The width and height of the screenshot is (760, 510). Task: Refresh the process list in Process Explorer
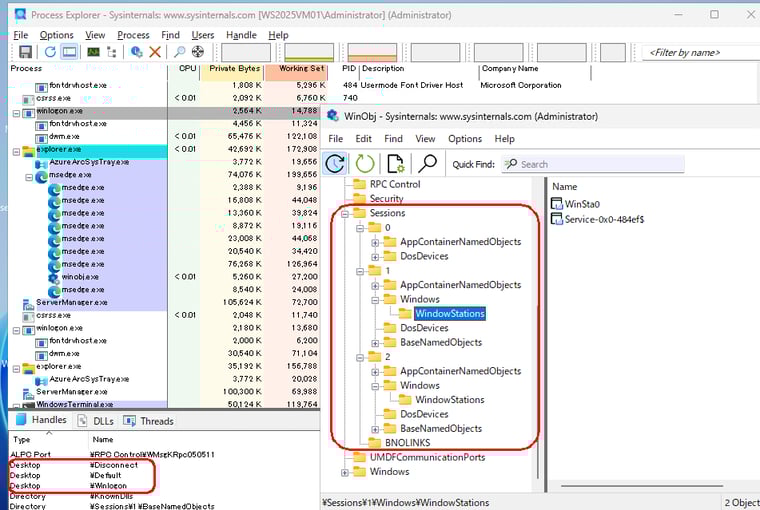click(50, 52)
